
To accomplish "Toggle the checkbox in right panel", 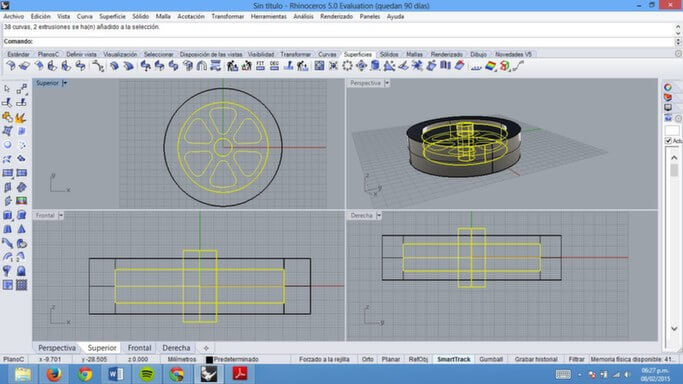I will 668,141.
